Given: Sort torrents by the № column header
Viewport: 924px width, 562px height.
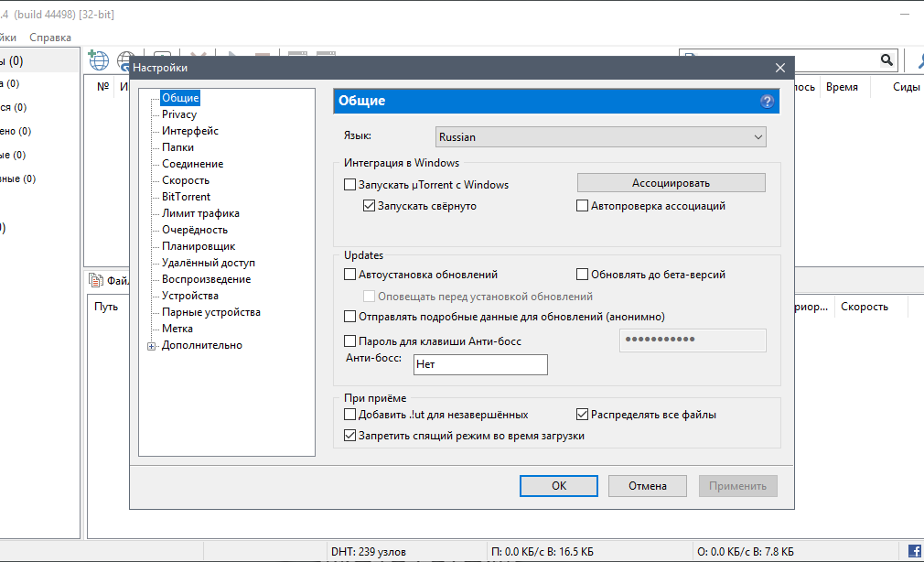Looking at the screenshot, I should pos(103,87).
